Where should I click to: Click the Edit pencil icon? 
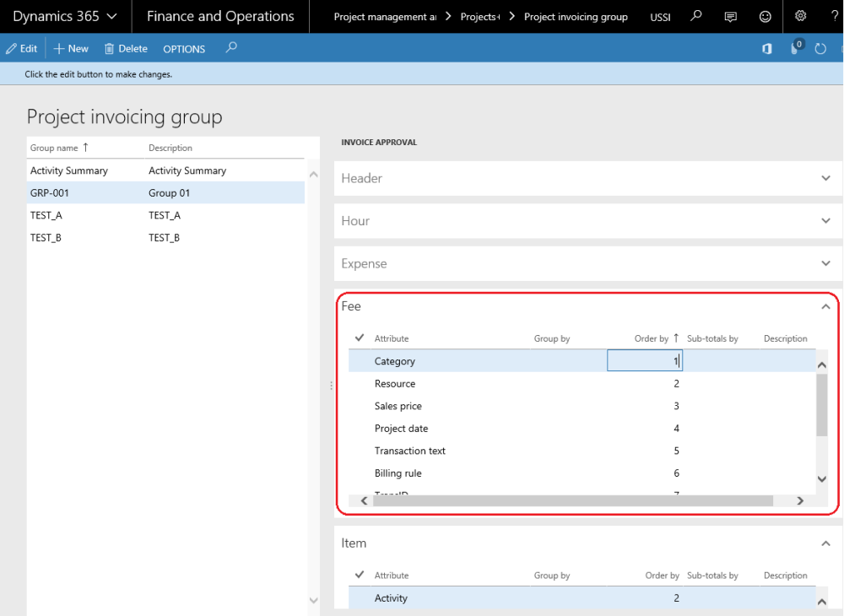[10, 48]
